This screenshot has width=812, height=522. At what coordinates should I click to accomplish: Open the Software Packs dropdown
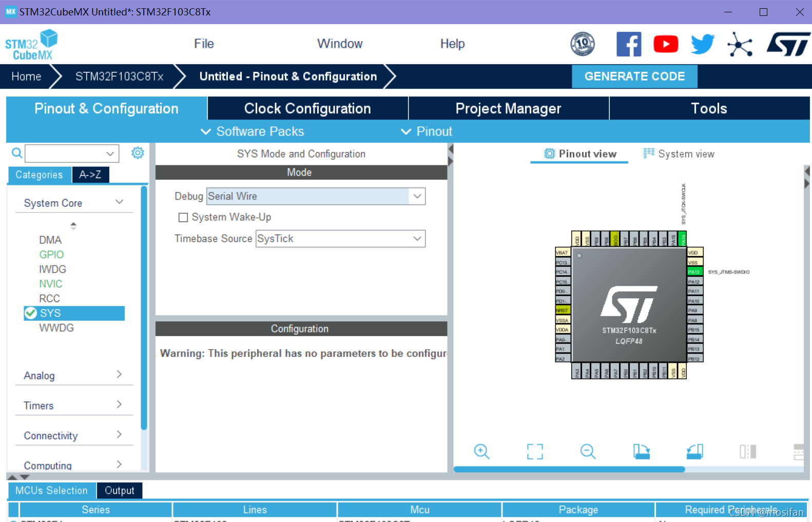tap(252, 131)
